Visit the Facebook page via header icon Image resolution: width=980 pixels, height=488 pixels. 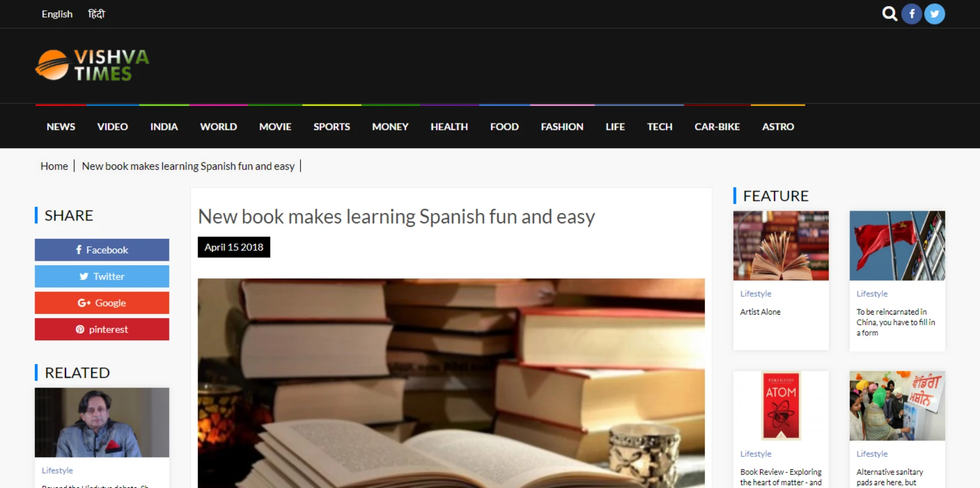coord(912,14)
